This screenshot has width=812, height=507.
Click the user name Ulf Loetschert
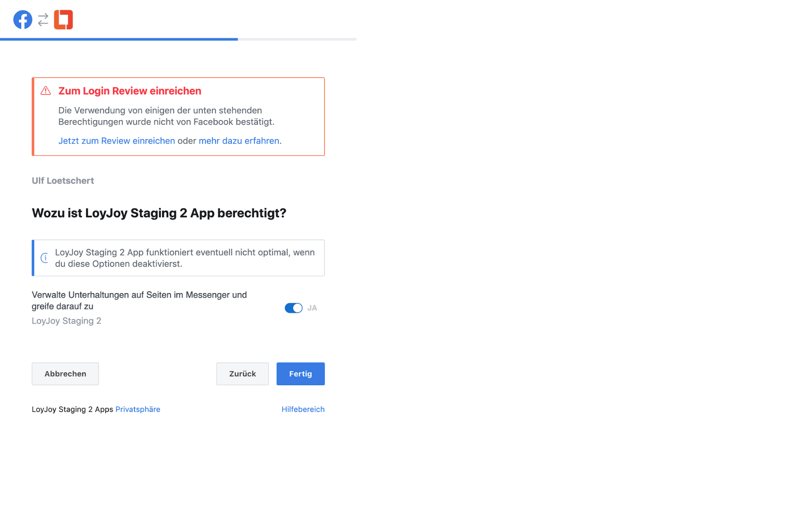tap(63, 181)
